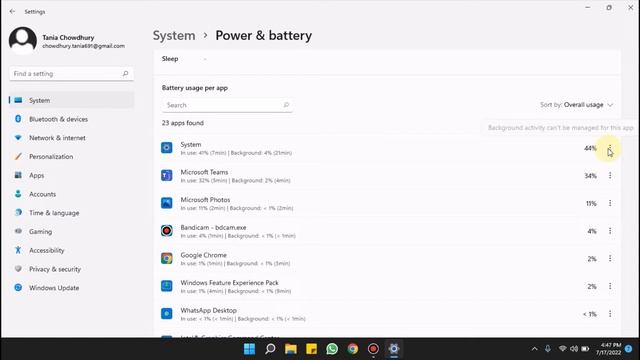
Task: Open File Explorer from taskbar
Action: click(x=291, y=349)
